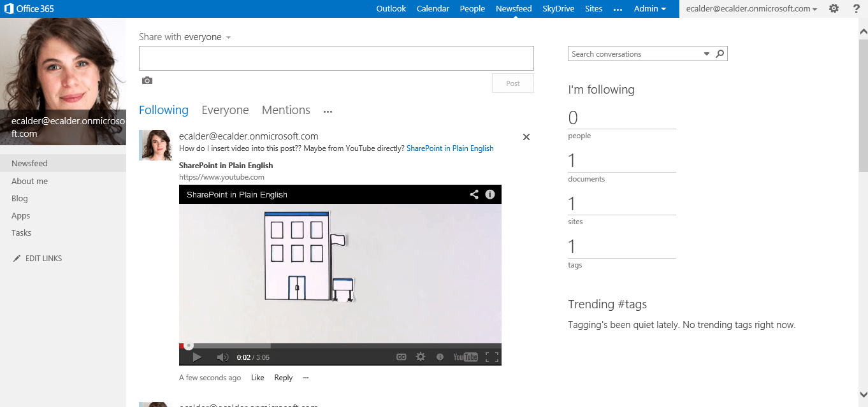Viewport: 868px width, 407px height.
Task: Open the video on YouTube via logo
Action: (466, 357)
